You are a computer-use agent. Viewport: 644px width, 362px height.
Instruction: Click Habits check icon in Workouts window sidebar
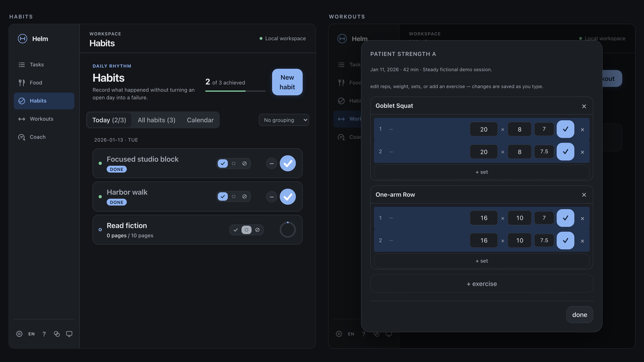coord(341,101)
